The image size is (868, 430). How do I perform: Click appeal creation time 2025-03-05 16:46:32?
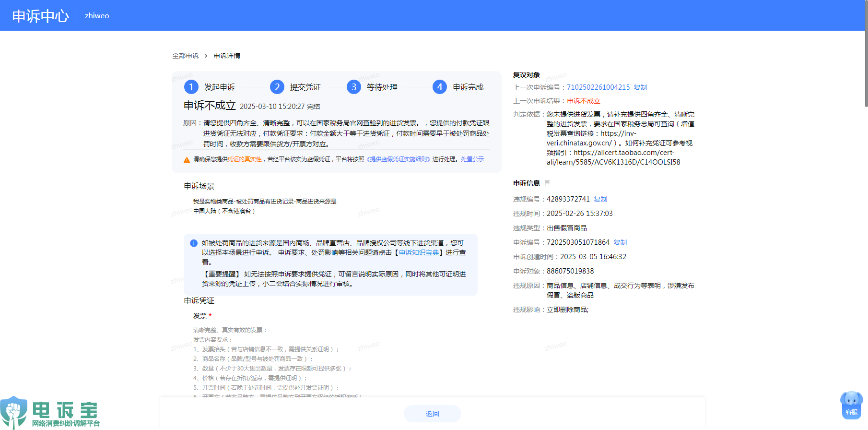(x=593, y=257)
